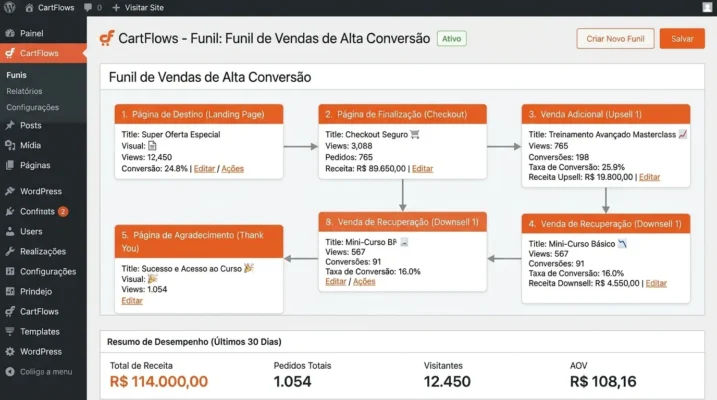Open lower CartFlows sidebar item above Templates
This screenshot has width=717, height=400.
pyautogui.click(x=43, y=312)
